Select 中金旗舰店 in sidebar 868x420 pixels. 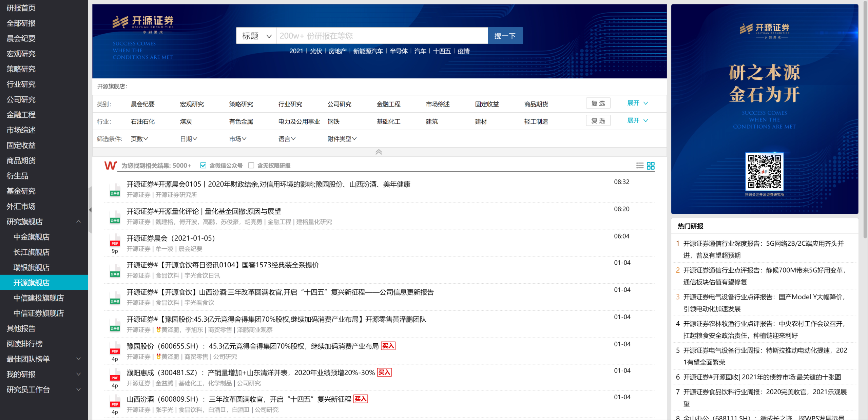coord(32,237)
